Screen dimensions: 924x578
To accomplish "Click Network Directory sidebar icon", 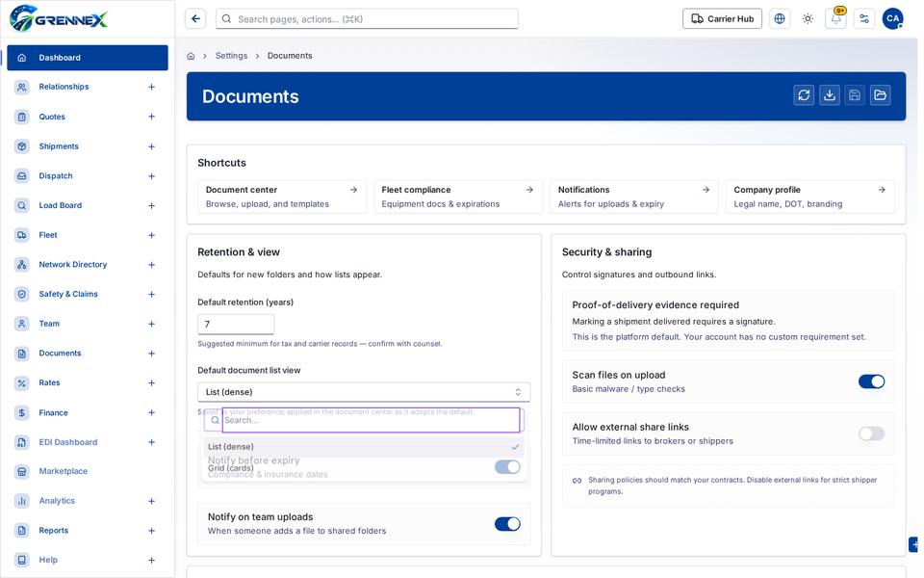I will [x=22, y=264].
